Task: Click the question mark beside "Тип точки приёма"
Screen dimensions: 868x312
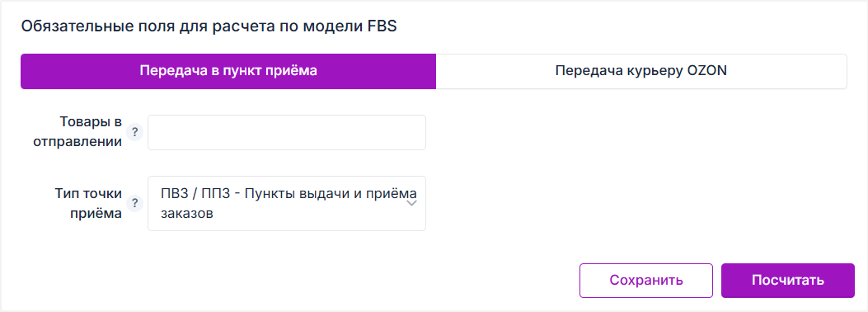Action: [134, 203]
